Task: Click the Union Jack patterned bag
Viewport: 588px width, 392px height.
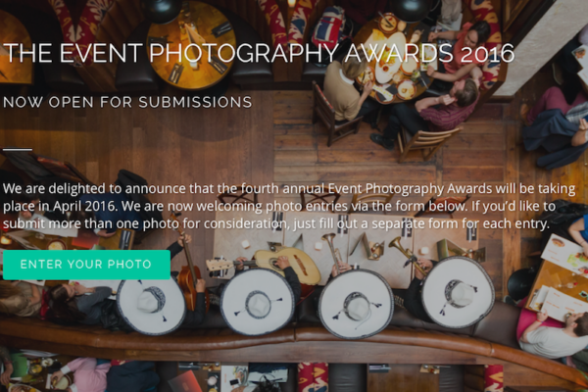Action: [329, 25]
